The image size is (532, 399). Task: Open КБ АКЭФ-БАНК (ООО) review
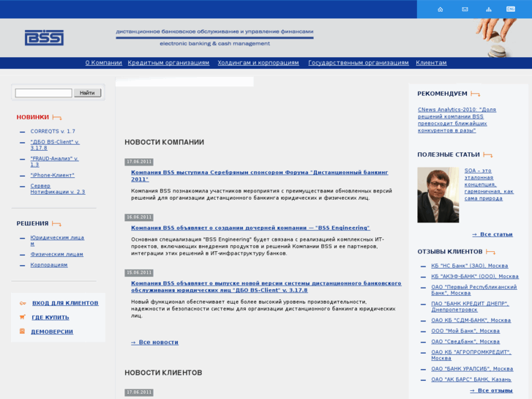(x=475, y=277)
